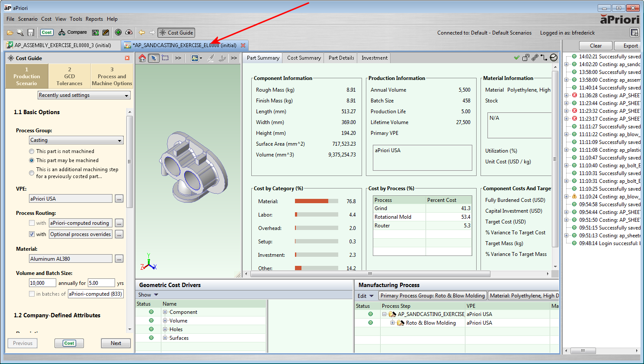Click the open folder toolbar icon

(x=10, y=32)
